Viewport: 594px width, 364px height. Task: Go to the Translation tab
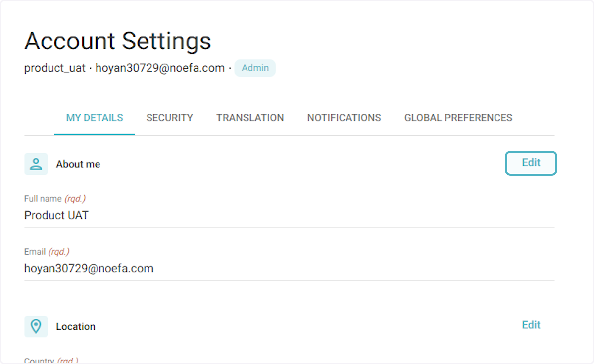pos(250,118)
